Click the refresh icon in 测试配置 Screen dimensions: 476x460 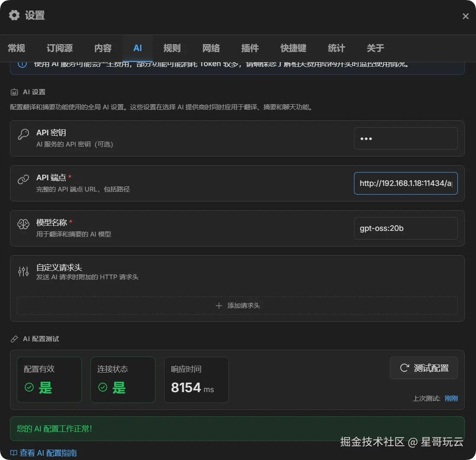[x=404, y=368]
